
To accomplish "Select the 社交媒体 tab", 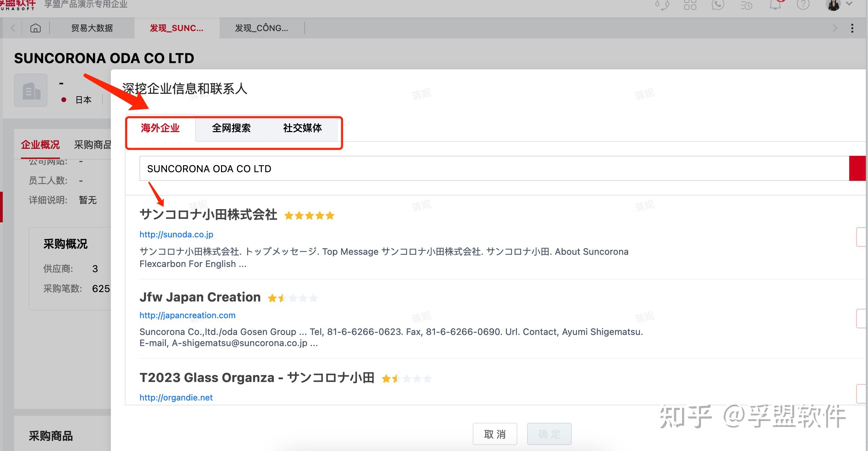I will [x=302, y=128].
